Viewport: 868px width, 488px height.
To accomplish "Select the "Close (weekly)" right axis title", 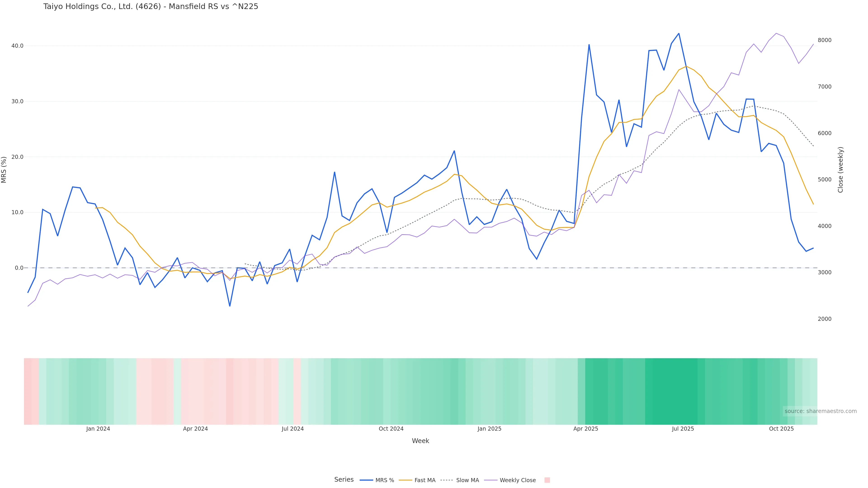I will [x=840, y=170].
